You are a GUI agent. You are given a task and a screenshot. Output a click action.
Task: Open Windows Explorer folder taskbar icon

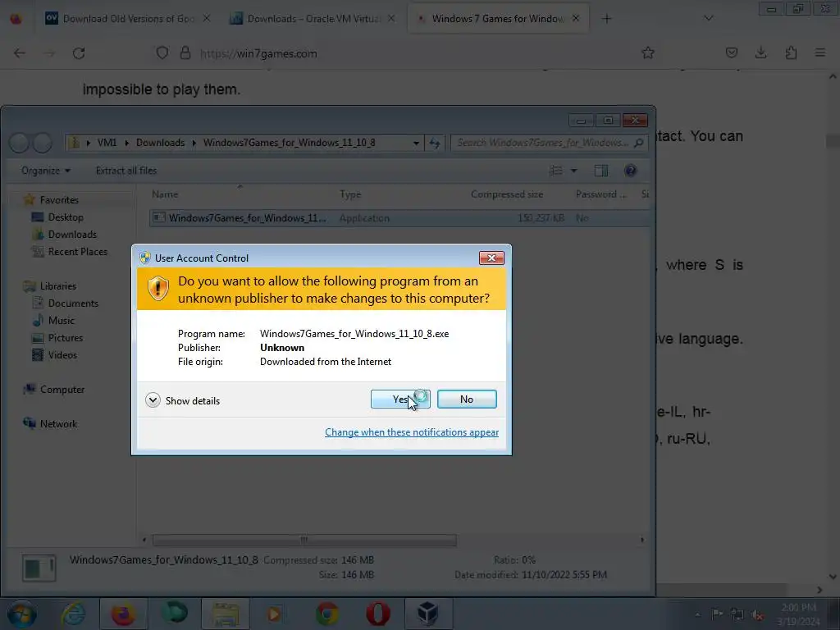tap(226, 614)
